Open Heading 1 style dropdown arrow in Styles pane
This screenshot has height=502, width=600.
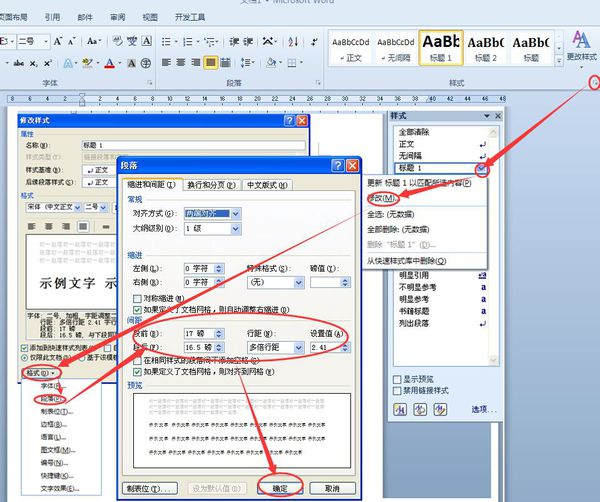point(482,168)
